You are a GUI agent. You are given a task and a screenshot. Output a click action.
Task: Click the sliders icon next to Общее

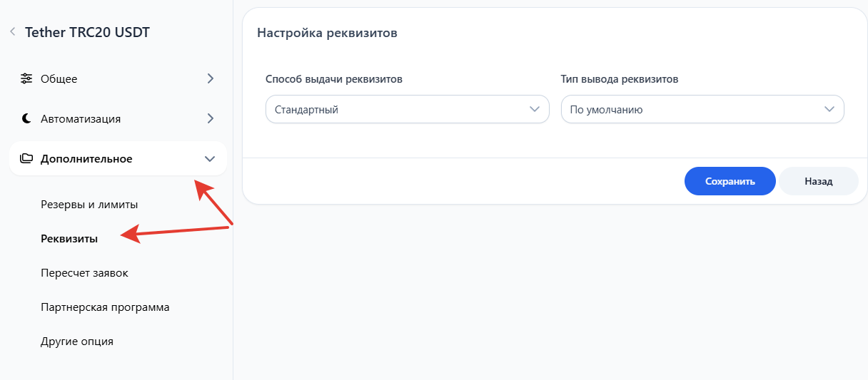[x=26, y=79]
